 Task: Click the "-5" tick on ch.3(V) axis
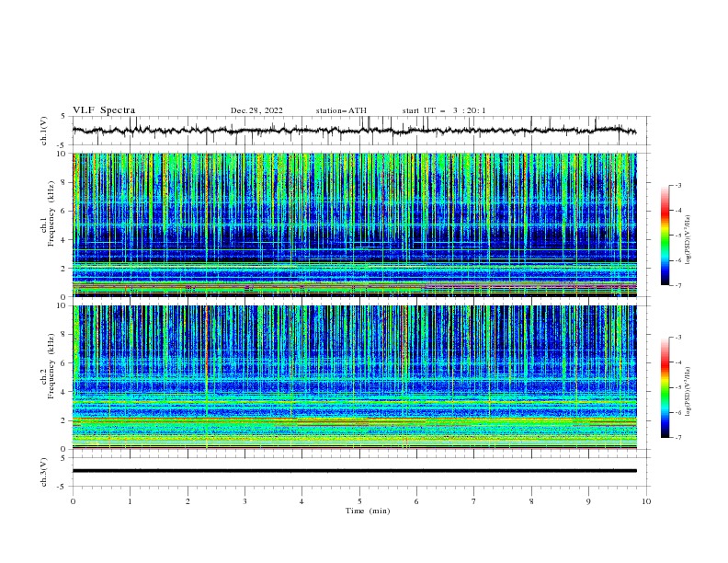pyautogui.click(x=62, y=487)
